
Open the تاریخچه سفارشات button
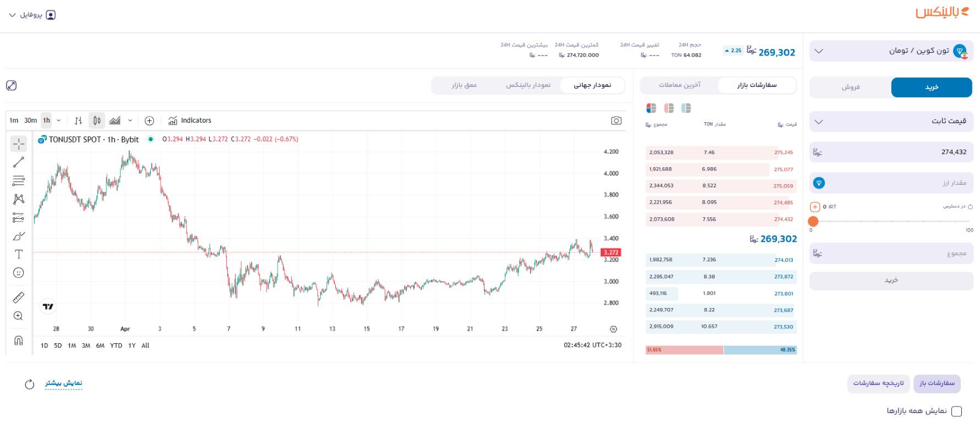pyautogui.click(x=878, y=383)
